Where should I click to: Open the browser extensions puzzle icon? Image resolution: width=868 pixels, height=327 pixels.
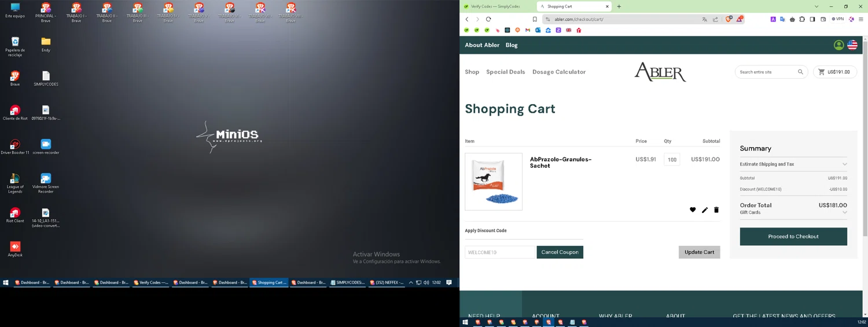802,19
